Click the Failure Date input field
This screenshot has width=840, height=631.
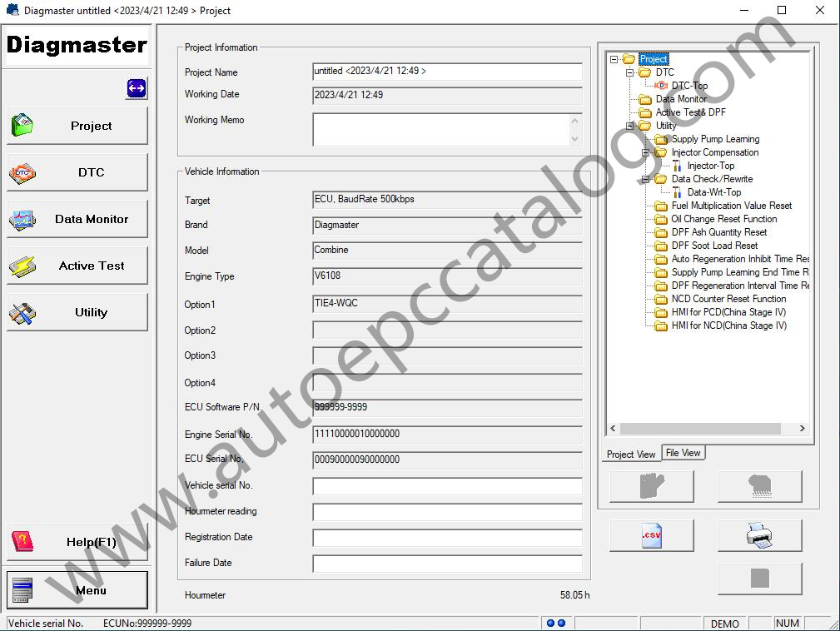coord(447,563)
